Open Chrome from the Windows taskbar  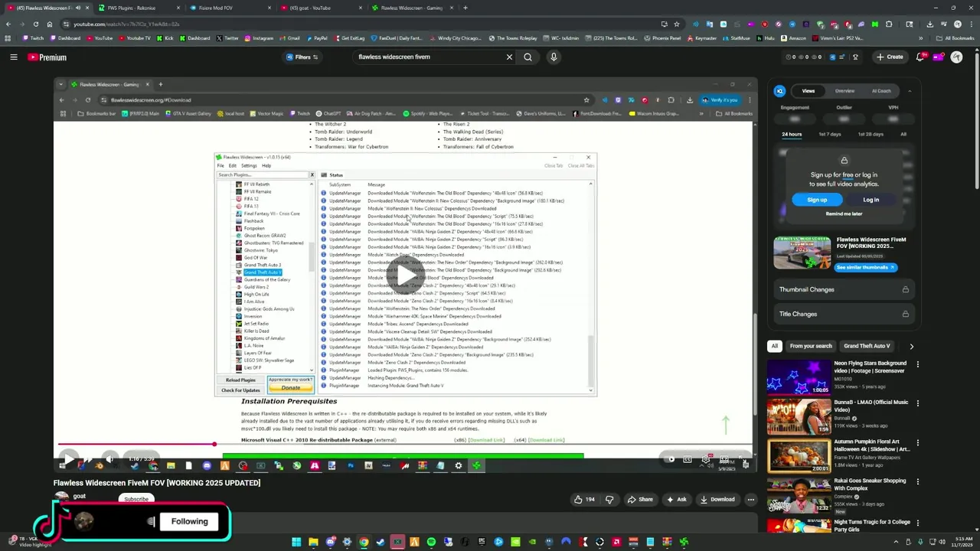point(364,542)
